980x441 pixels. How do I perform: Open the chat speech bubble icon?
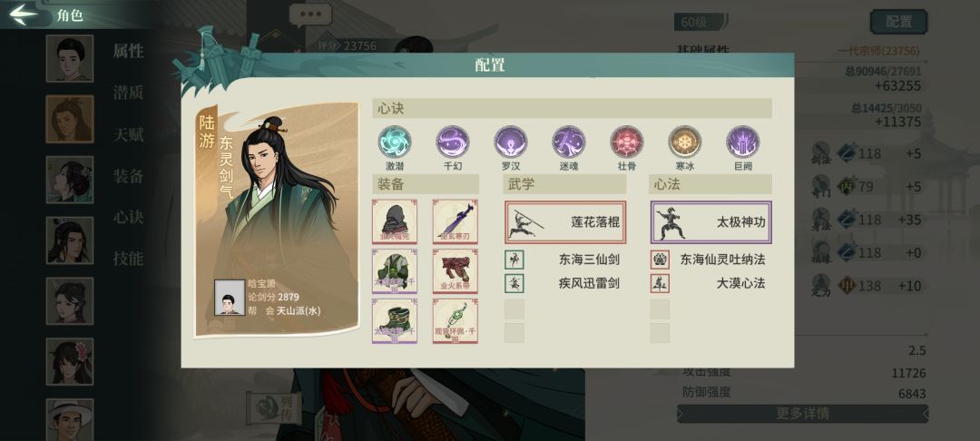tap(310, 15)
